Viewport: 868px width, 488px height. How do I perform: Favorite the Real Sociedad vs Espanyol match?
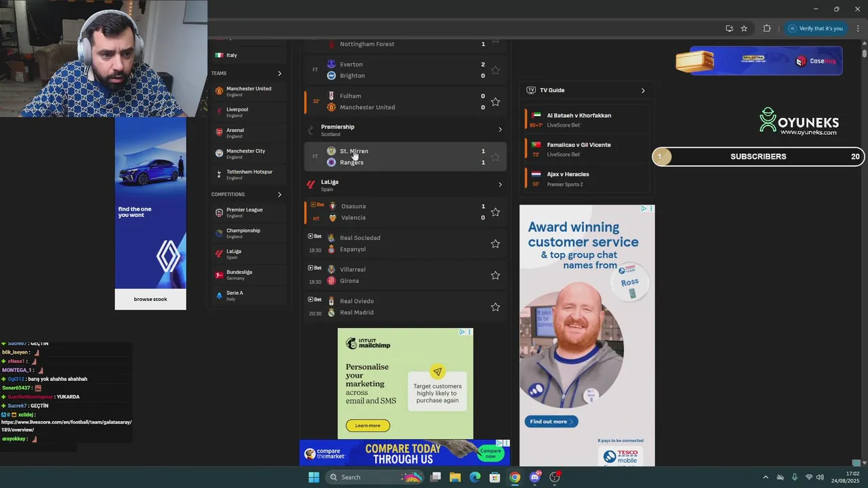coord(495,243)
